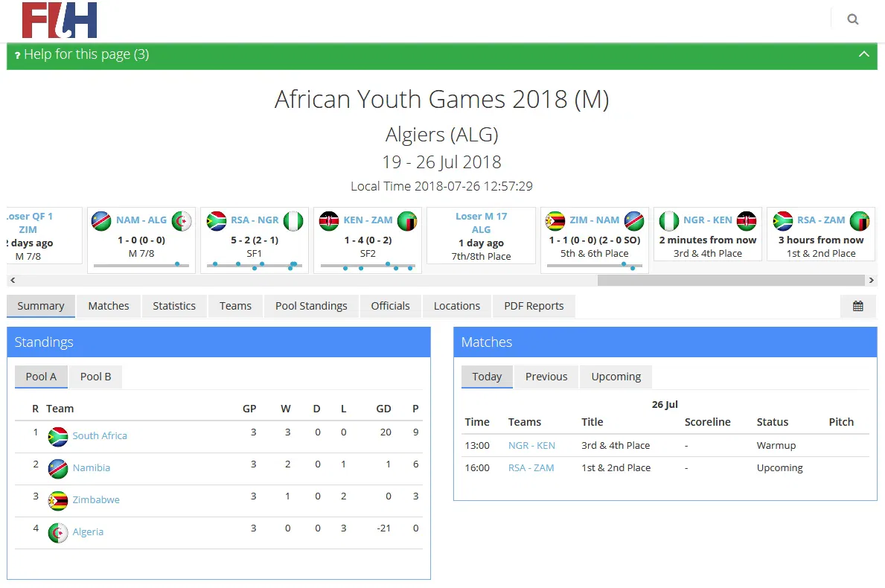Switch to Pool B standings
885x588 pixels.
95,377
